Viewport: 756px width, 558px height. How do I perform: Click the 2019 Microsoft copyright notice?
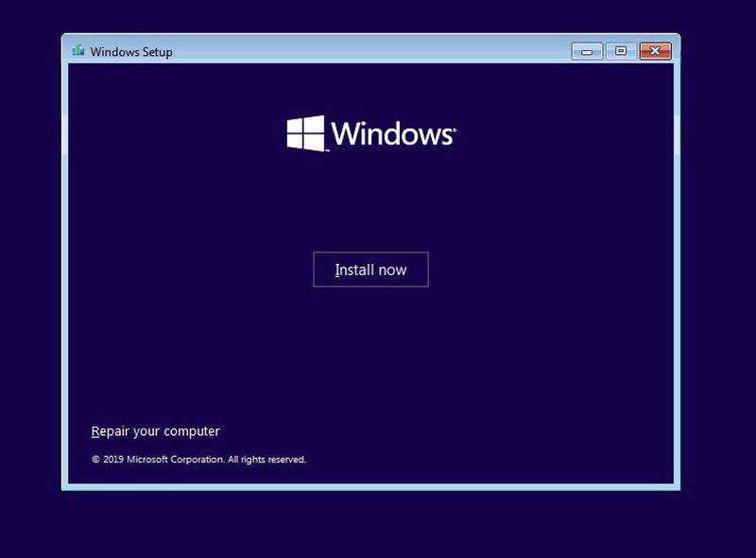click(x=197, y=460)
